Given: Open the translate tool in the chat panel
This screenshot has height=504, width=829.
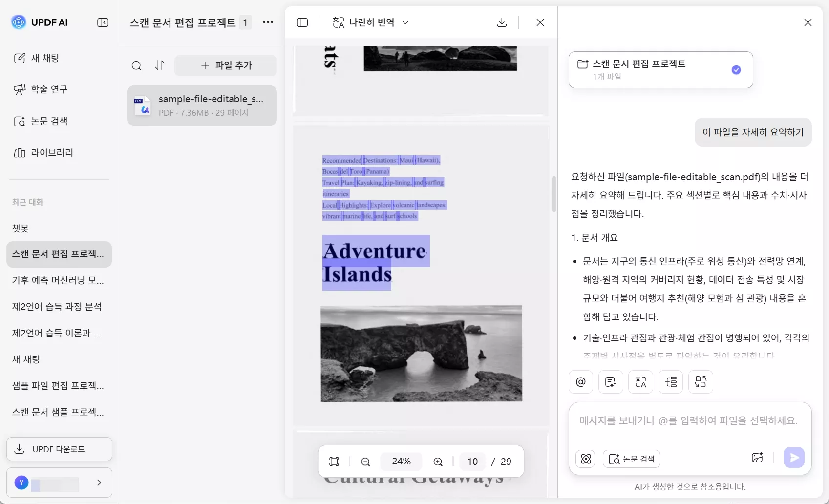Looking at the screenshot, I should [x=640, y=382].
